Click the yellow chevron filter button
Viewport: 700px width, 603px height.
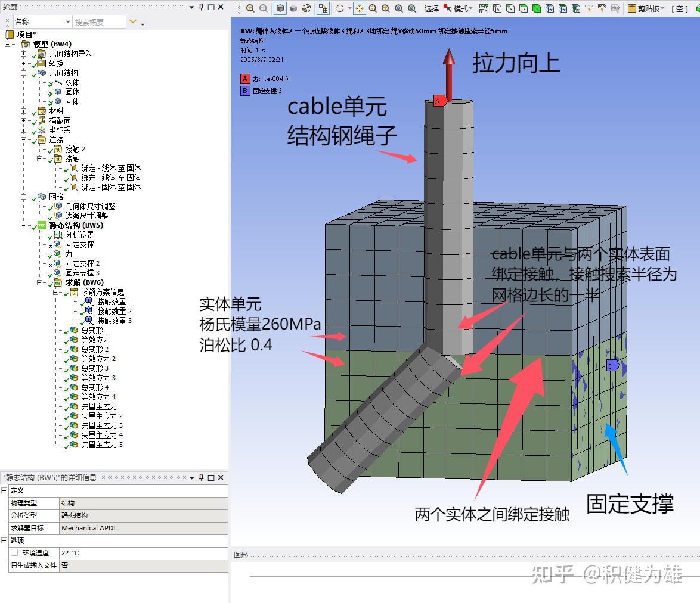pyautogui.click(x=132, y=21)
